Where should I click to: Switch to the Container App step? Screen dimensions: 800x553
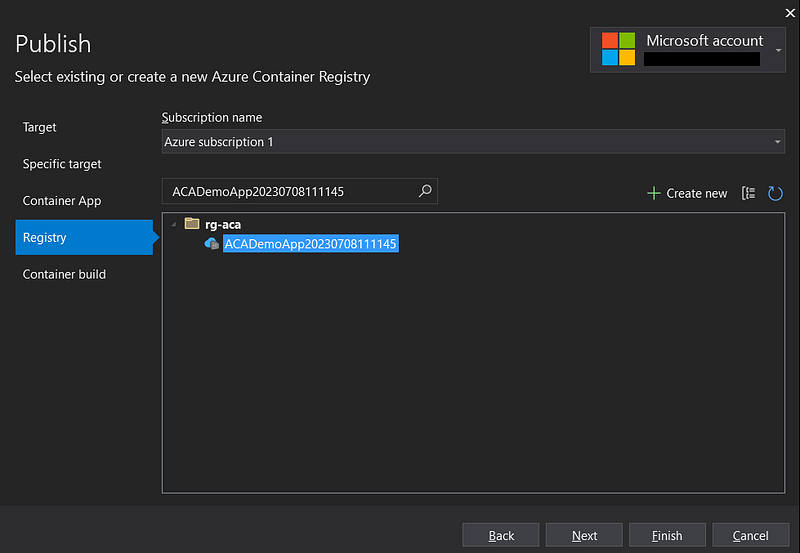pos(62,201)
